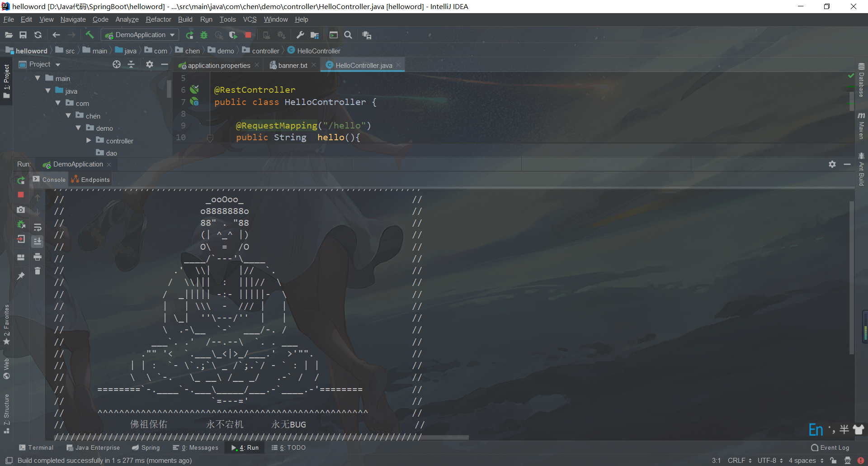The height and width of the screenshot is (466, 868).
Task: Click the red Stop icon in top toolbar
Action: pyautogui.click(x=248, y=35)
